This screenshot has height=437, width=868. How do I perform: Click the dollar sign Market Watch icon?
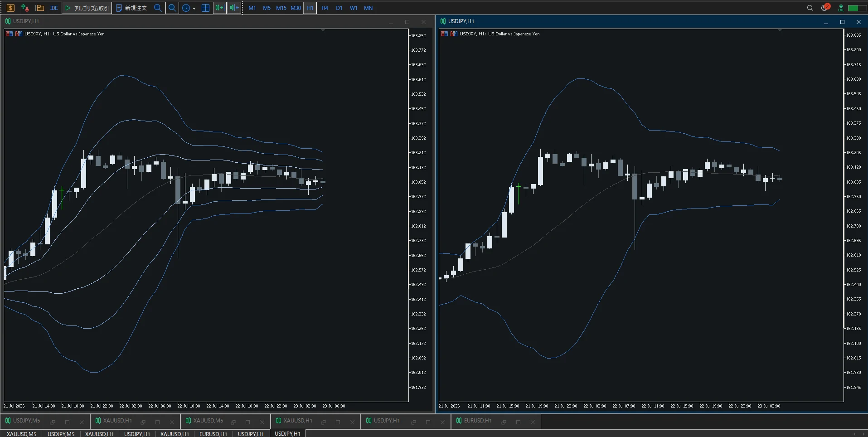point(10,8)
